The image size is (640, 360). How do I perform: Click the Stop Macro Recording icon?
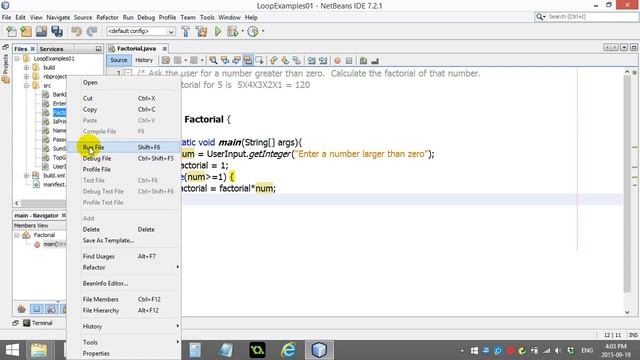click(x=349, y=60)
